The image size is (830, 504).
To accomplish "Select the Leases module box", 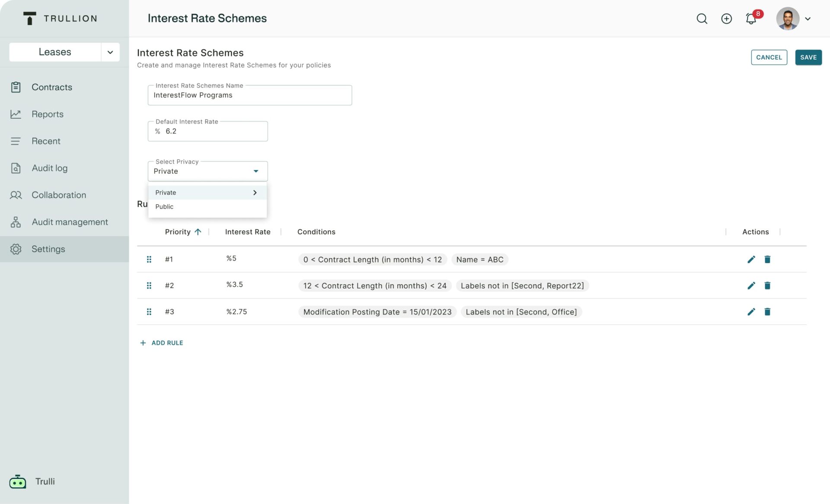I will 55,52.
